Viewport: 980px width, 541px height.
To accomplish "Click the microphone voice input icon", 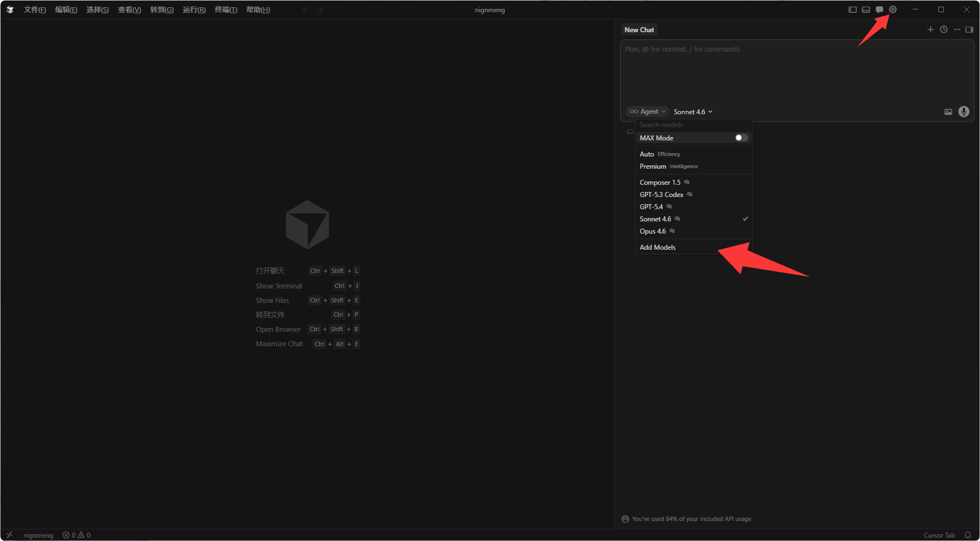I will pyautogui.click(x=964, y=112).
